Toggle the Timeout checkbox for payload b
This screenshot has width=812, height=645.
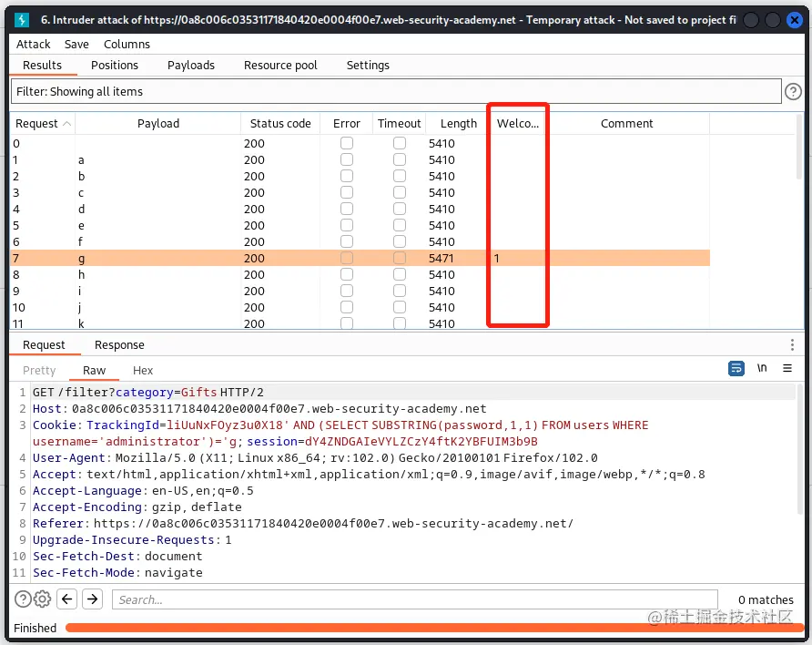pyautogui.click(x=400, y=176)
